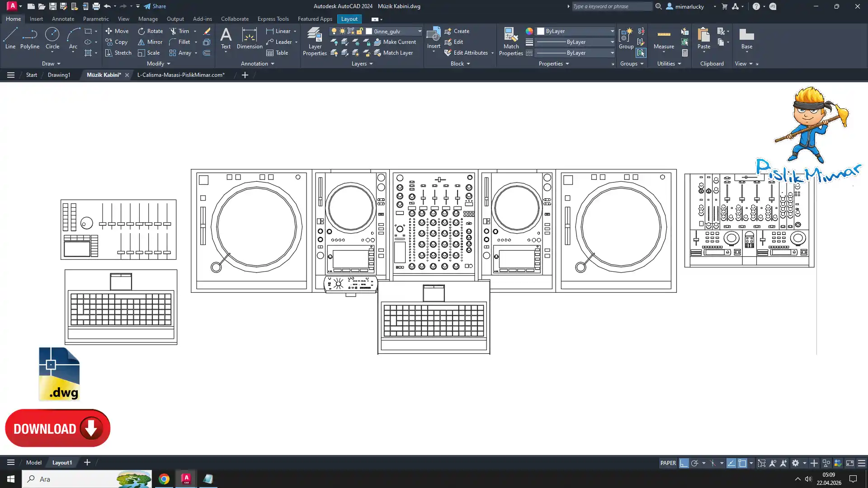Open Layer Properties manager
The width and height of the screenshot is (868, 488).
click(x=315, y=41)
